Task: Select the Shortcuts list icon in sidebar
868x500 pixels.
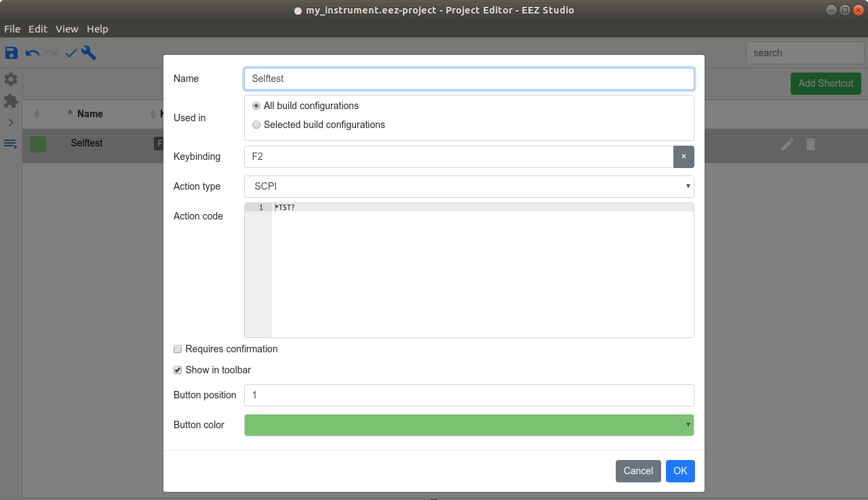Action: click(x=11, y=144)
